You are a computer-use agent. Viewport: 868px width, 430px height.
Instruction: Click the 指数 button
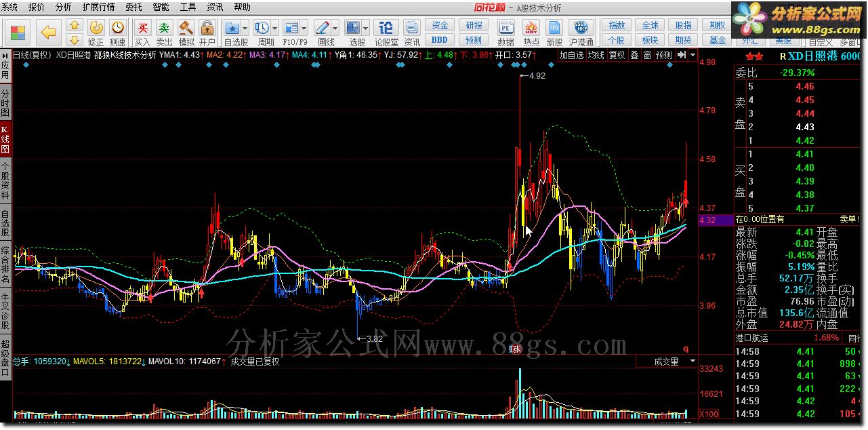617,25
